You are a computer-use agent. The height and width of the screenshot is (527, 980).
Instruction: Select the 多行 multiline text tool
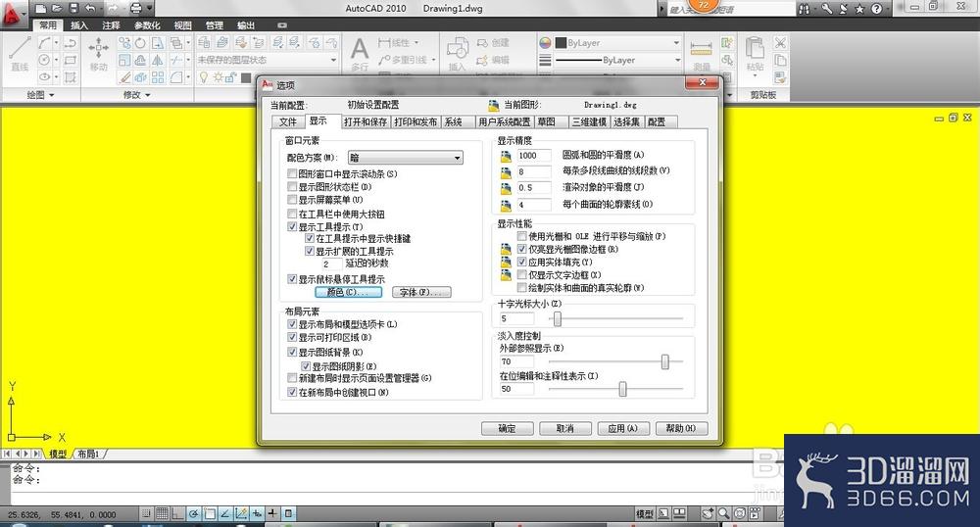tap(360, 54)
